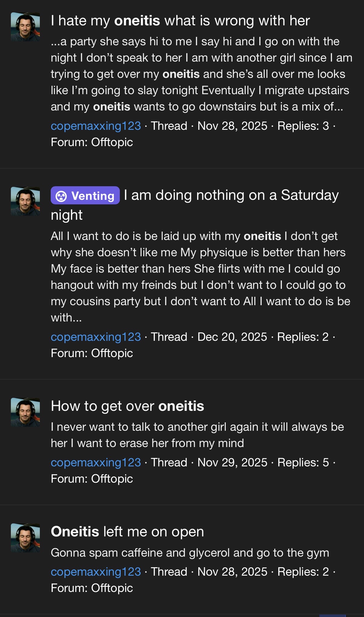Open 'How to get over oneitis' thread
Viewport: 364px width, 617px height.
(127, 406)
